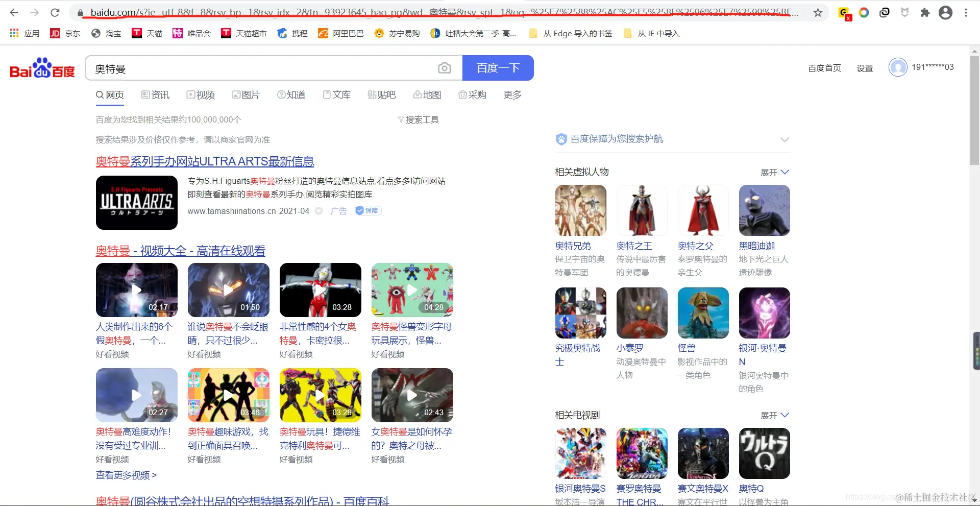The image size is (980, 506).
Task: Click the Baidu account avatar
Action: (x=898, y=67)
